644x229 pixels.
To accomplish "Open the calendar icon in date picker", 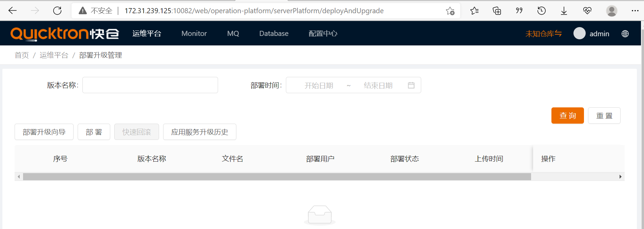I will (x=411, y=85).
